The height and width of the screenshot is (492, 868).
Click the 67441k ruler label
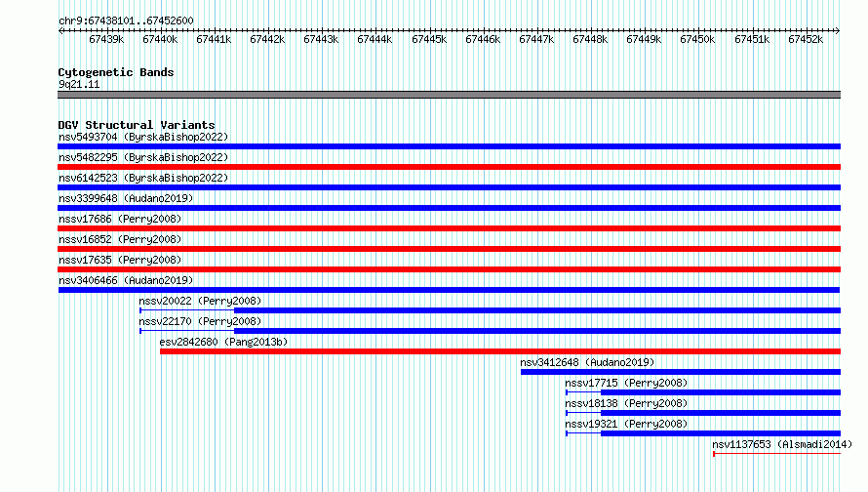[214, 39]
